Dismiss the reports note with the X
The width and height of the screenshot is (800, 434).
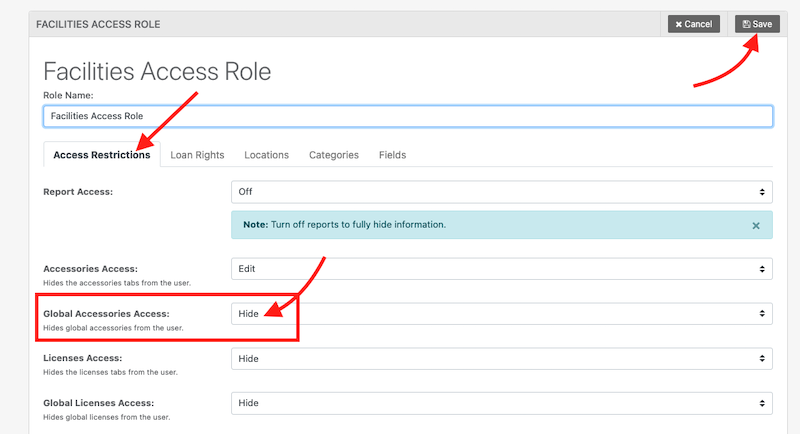pos(756,226)
